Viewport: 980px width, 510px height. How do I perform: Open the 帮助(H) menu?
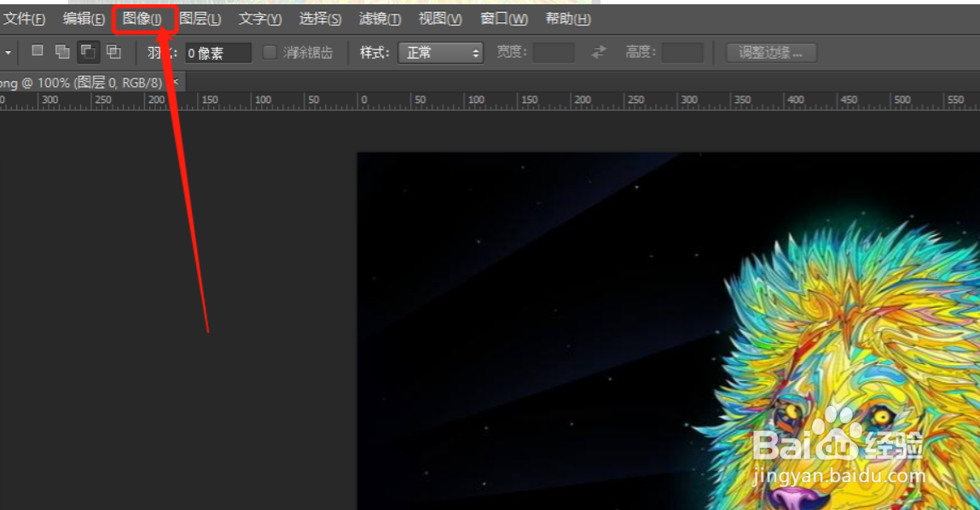567,19
